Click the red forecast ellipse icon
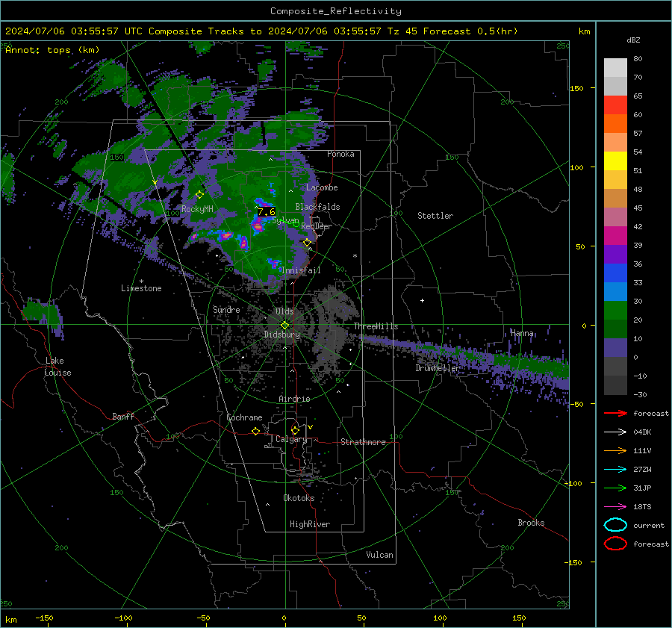This screenshot has width=672, height=628. coord(615,544)
